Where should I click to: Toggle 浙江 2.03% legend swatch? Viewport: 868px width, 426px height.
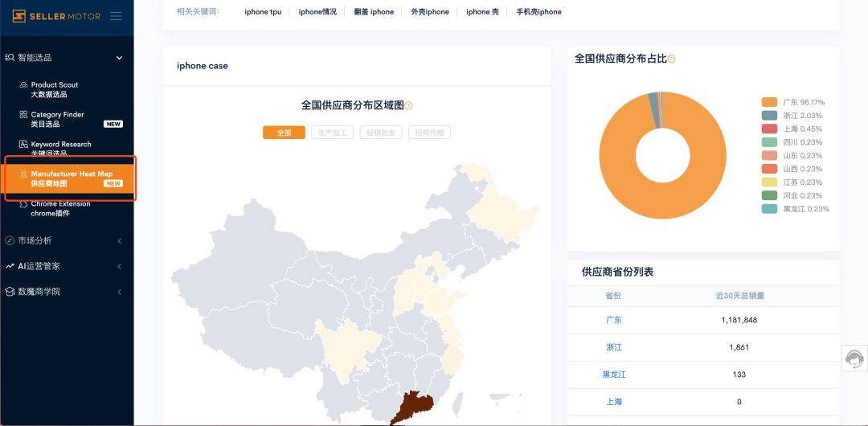pos(769,116)
